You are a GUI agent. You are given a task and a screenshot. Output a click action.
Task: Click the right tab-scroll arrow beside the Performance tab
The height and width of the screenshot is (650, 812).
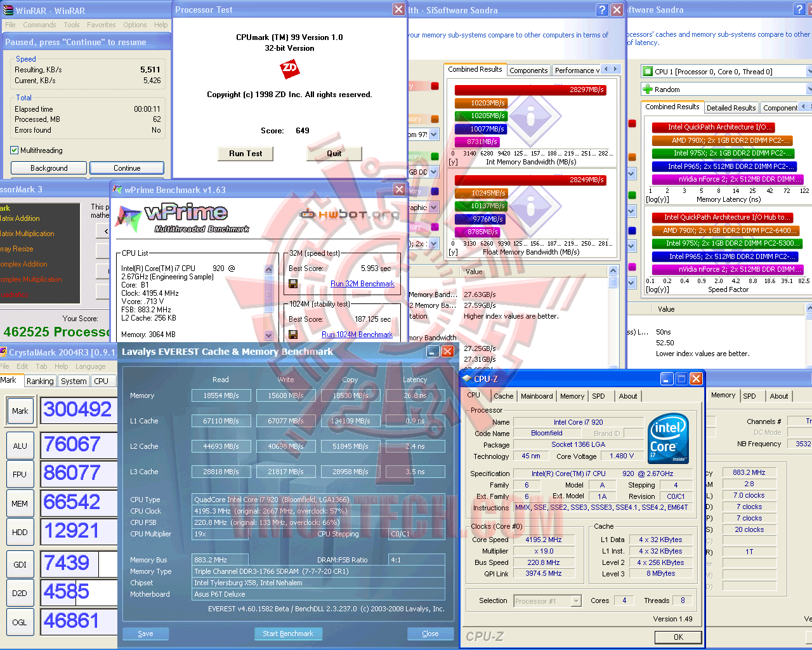615,69
